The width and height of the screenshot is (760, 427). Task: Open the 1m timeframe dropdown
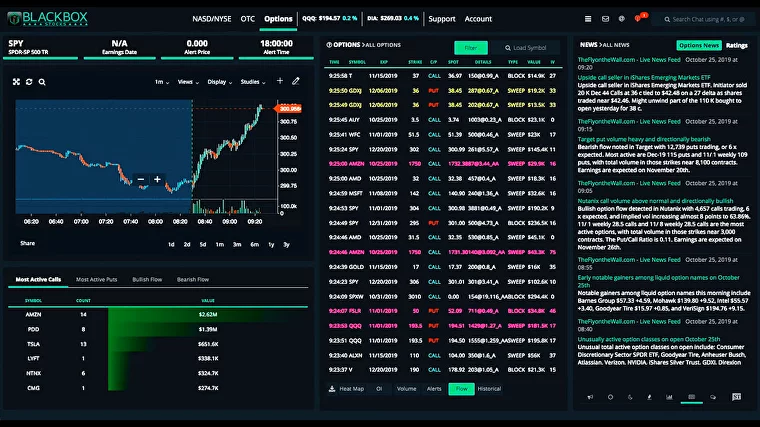click(160, 82)
